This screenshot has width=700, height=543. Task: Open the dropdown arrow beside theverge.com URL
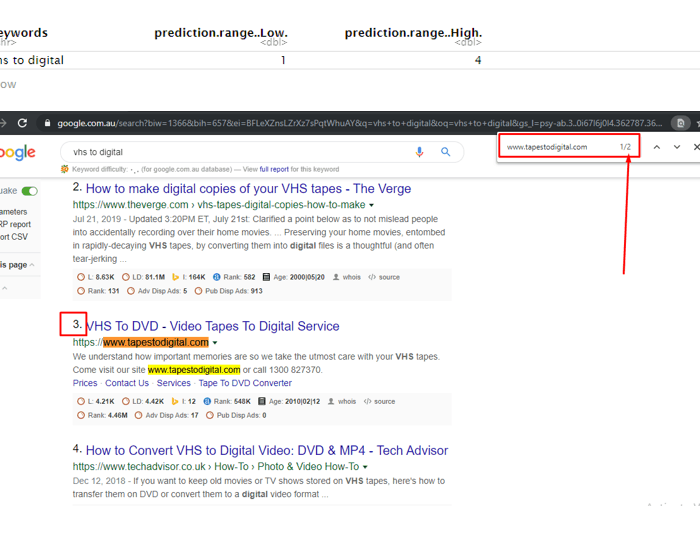point(371,205)
